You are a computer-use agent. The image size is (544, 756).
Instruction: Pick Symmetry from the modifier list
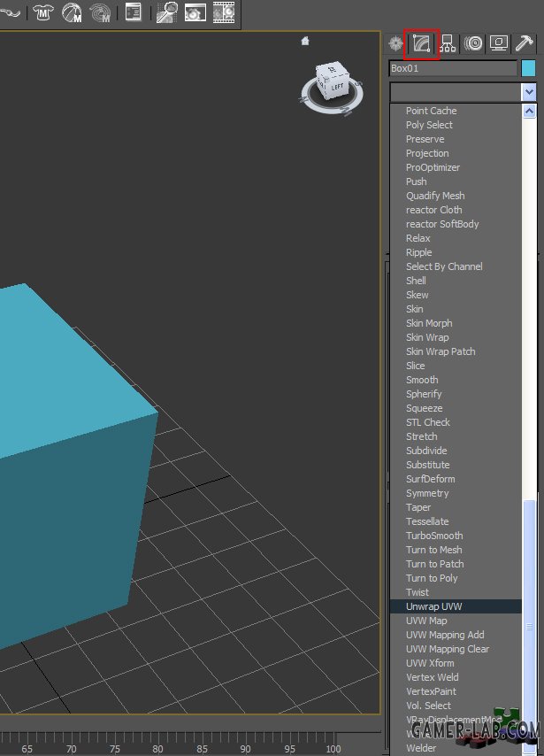pos(427,493)
